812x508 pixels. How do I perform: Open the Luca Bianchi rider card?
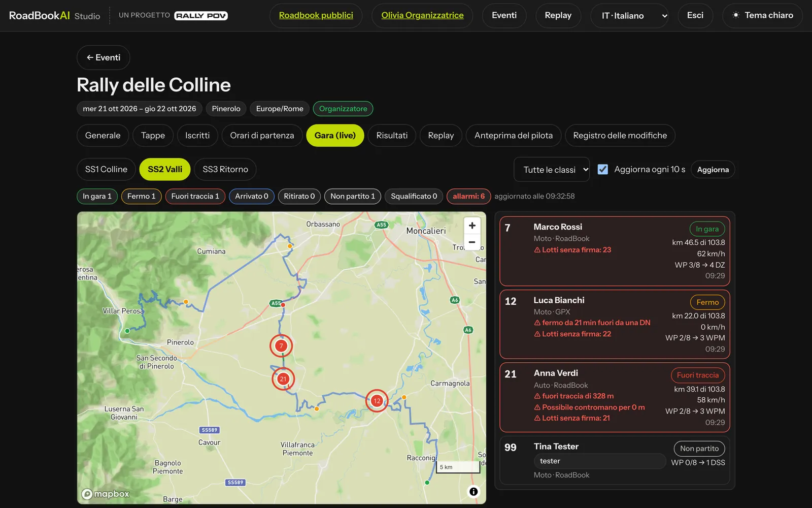pyautogui.click(x=615, y=325)
